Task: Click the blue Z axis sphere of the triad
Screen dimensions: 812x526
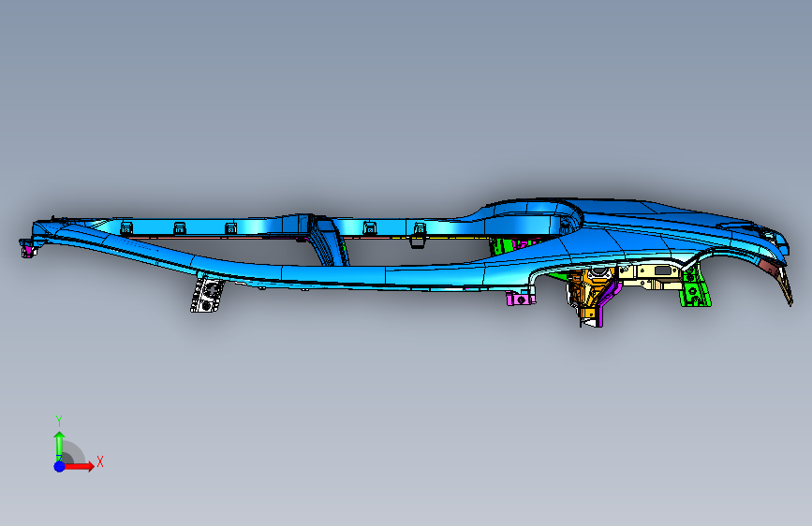Action: coord(59,466)
